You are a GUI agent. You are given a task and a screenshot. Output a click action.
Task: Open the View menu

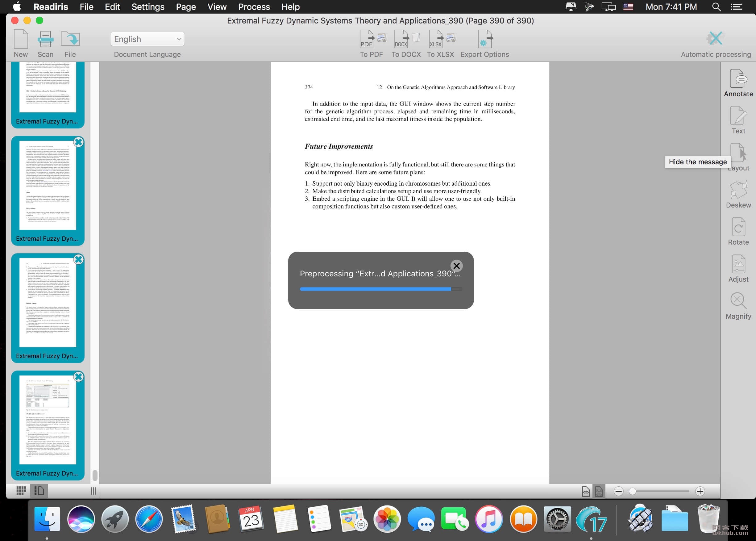217,7
